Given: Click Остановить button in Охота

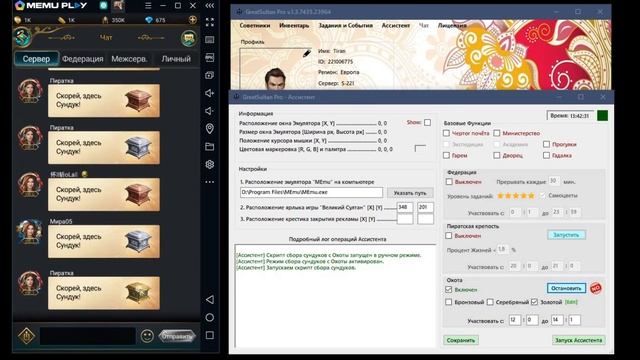Looking at the screenshot, I should pyautogui.click(x=566, y=288).
